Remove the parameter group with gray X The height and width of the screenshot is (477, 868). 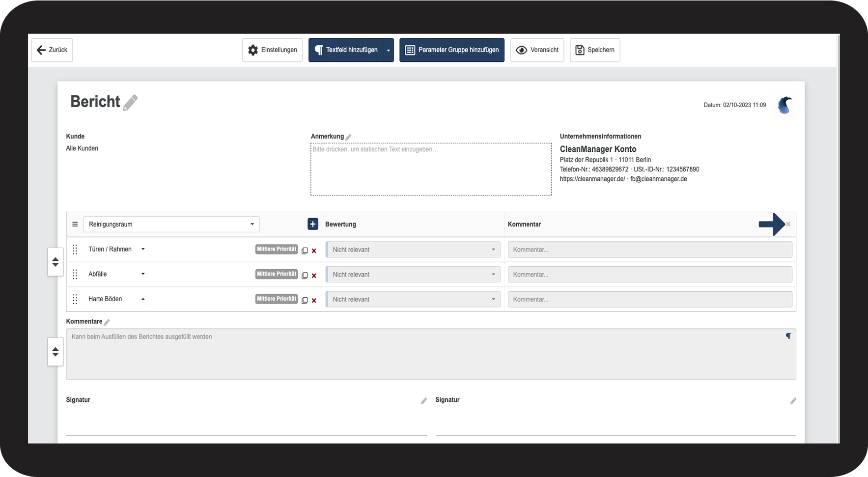[788, 224]
